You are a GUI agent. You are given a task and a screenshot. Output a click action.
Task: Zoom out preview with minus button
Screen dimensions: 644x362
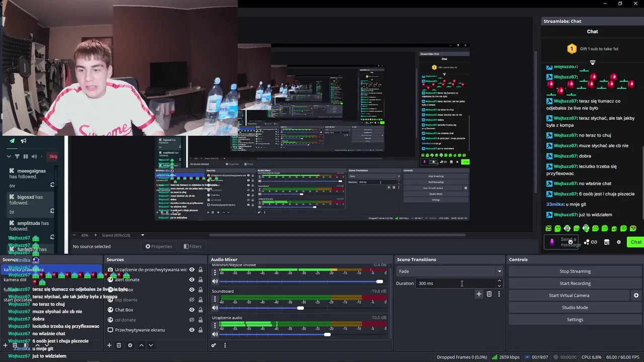click(x=74, y=235)
